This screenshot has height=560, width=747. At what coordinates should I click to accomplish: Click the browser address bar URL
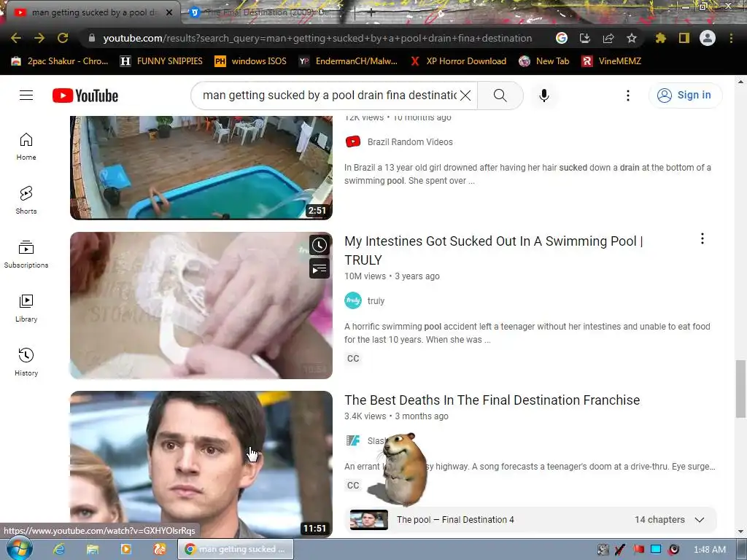pyautogui.click(x=317, y=38)
